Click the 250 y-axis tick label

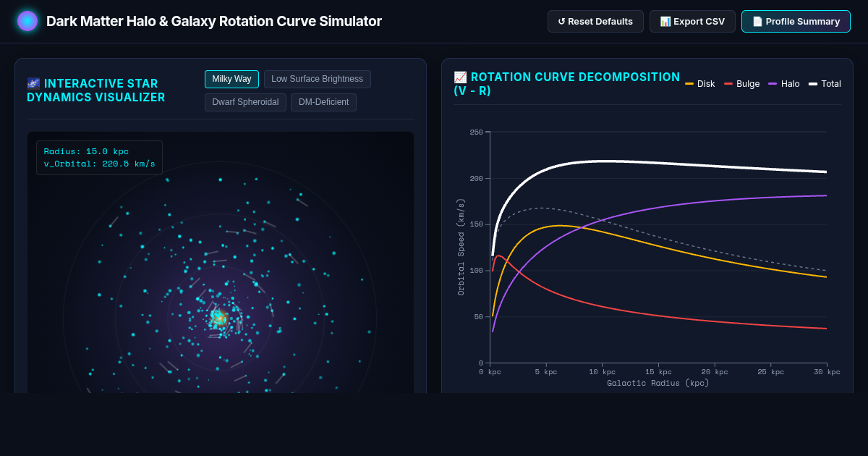(476, 132)
